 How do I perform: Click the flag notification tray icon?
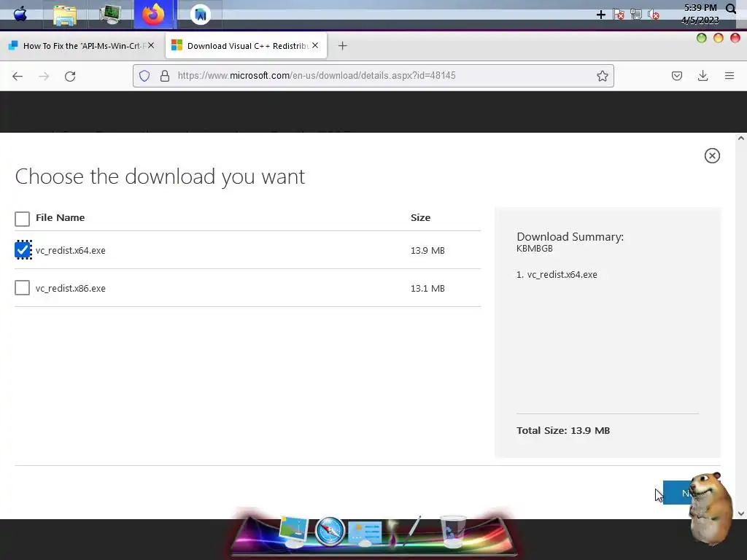[x=619, y=15]
